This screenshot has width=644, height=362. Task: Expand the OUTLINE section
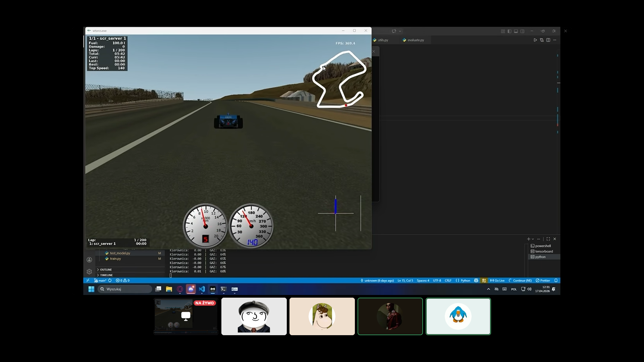coord(105,269)
